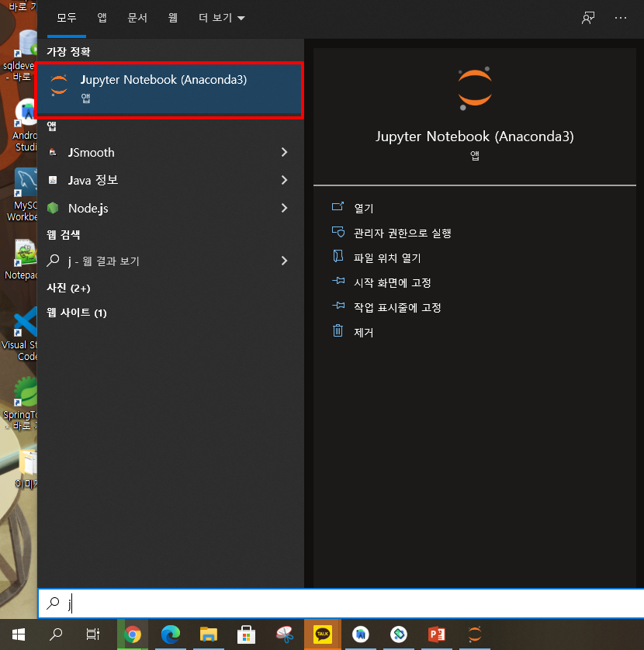644x650 pixels.
Task: Expand the j web results arrow
Action: [285, 261]
